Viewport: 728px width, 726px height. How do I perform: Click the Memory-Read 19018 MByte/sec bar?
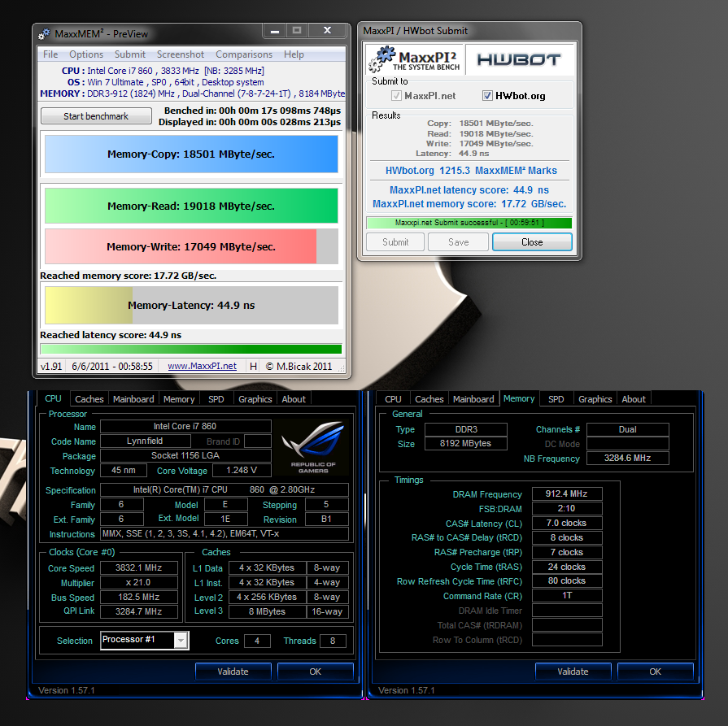coord(191,206)
